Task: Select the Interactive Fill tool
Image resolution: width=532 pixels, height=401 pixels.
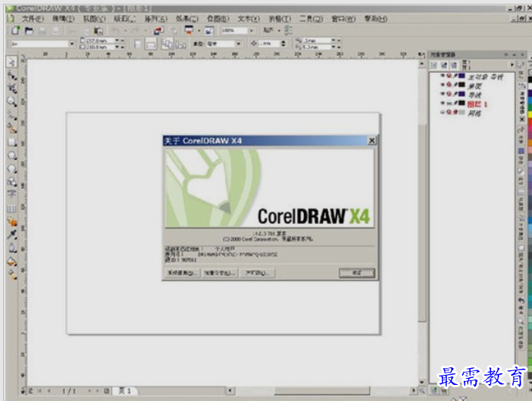Action: coord(12,275)
